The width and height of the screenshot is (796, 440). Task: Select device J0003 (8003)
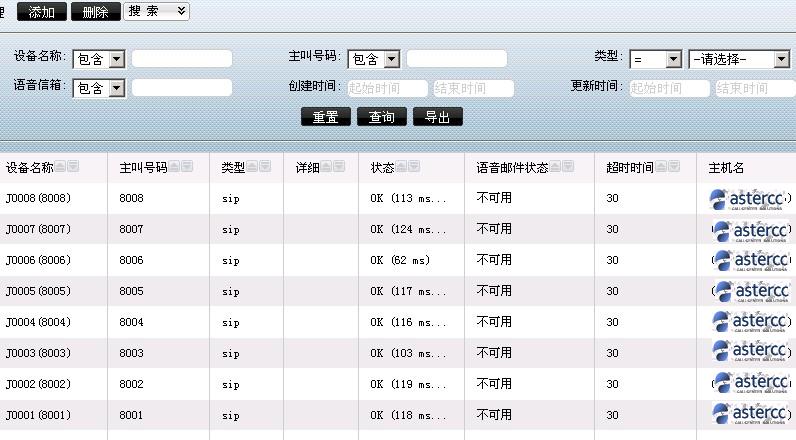click(38, 353)
